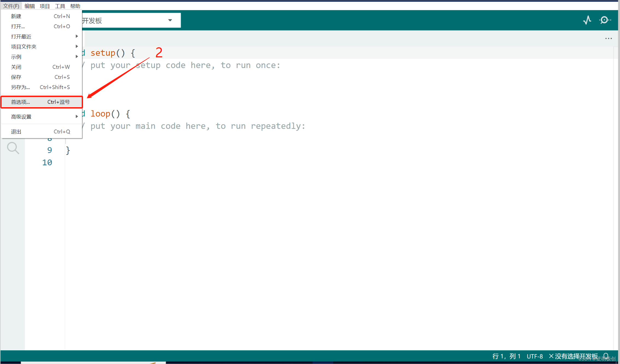Viewport: 620px width, 364px height.
Task: Click the notification bell in status bar
Action: click(x=606, y=356)
